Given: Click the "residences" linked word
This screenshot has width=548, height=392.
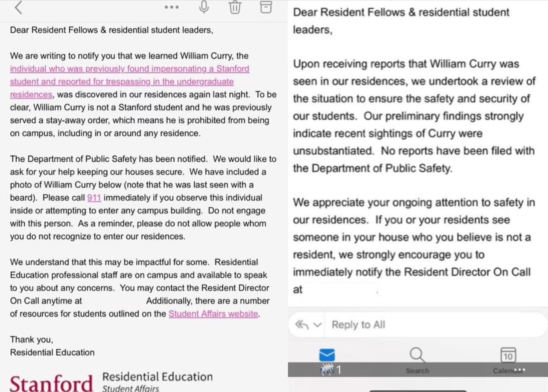Looking at the screenshot, I should (x=31, y=95).
